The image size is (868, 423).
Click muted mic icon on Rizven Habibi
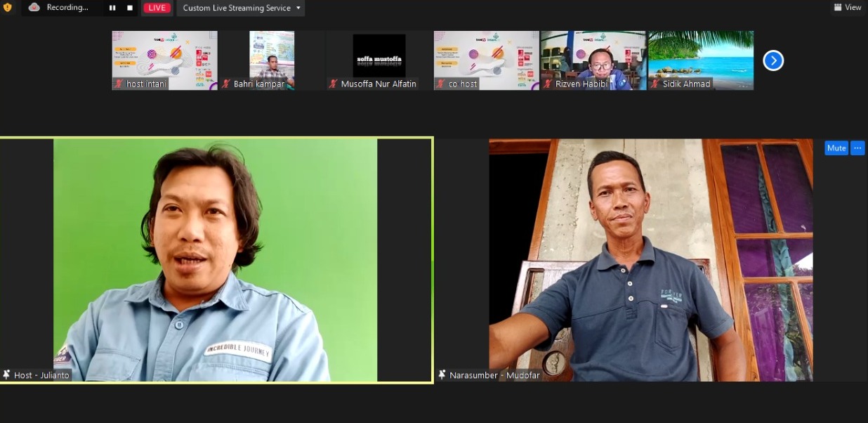coord(548,84)
